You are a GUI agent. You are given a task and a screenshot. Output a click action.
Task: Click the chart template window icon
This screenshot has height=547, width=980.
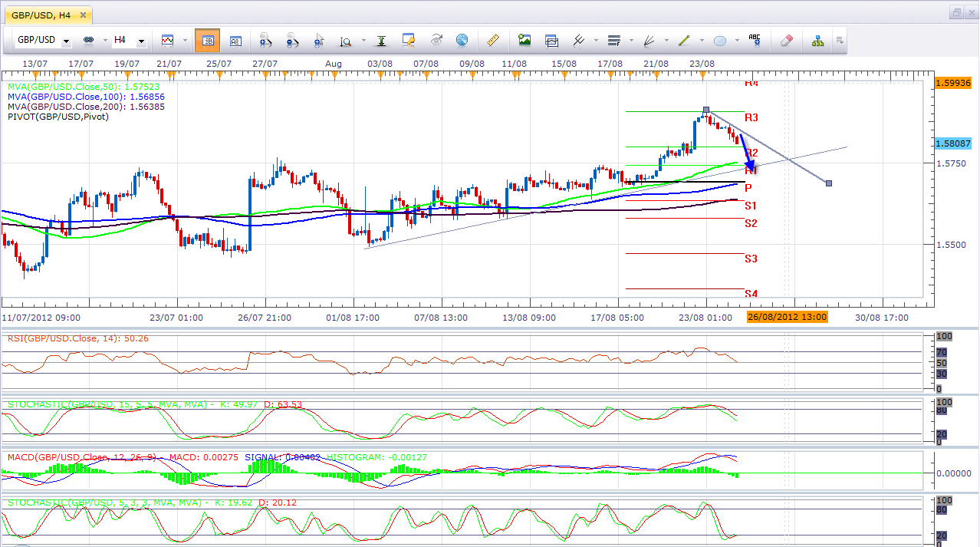551,40
